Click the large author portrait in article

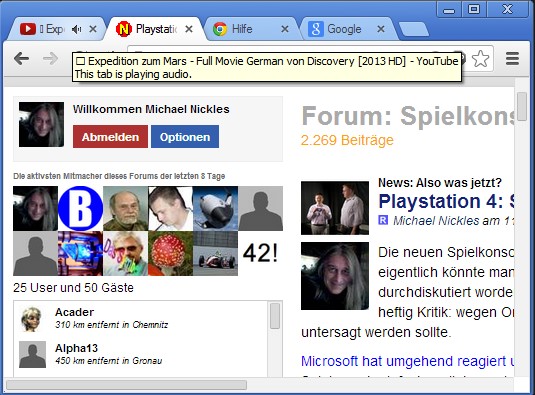335,276
